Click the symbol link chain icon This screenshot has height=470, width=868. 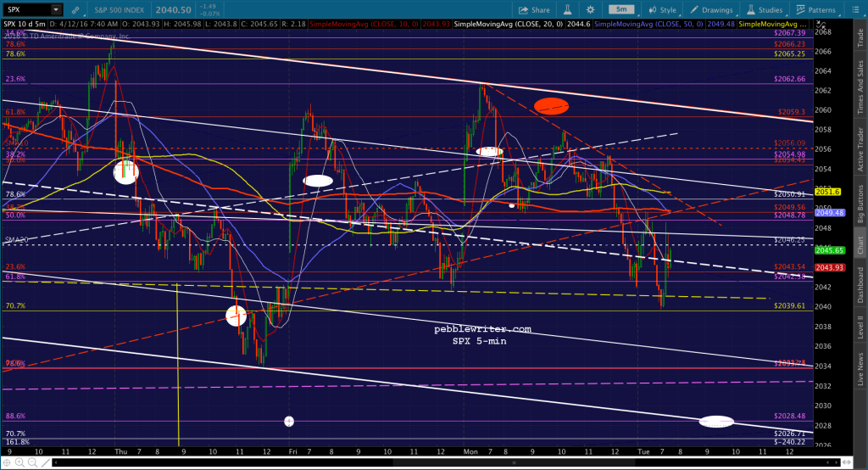75,10
